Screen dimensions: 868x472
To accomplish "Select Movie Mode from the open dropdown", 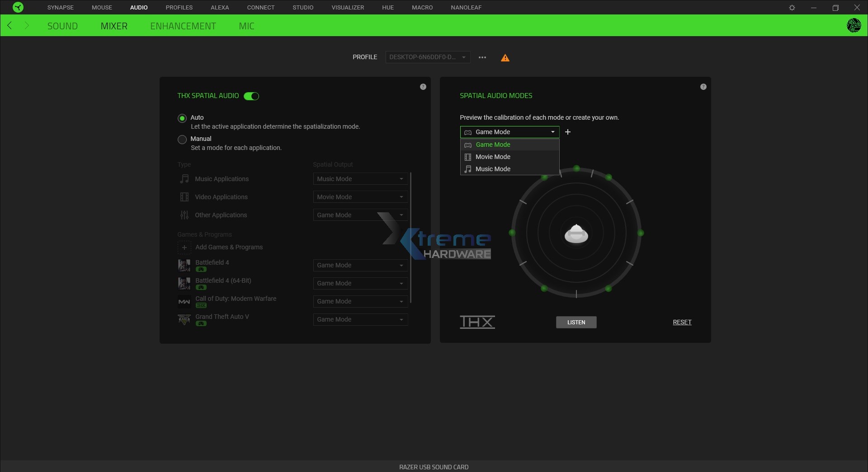I will point(493,157).
